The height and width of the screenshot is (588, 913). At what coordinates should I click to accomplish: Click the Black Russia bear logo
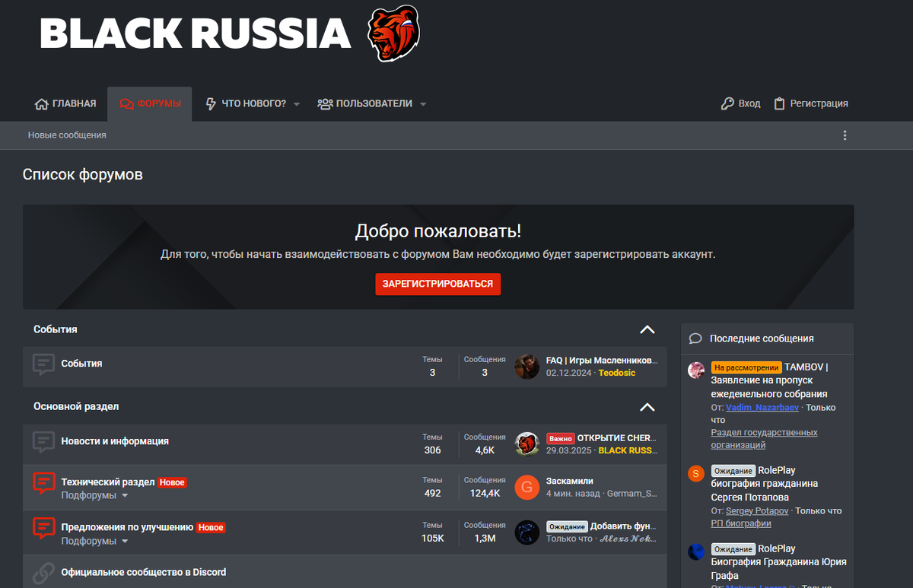pos(393,33)
